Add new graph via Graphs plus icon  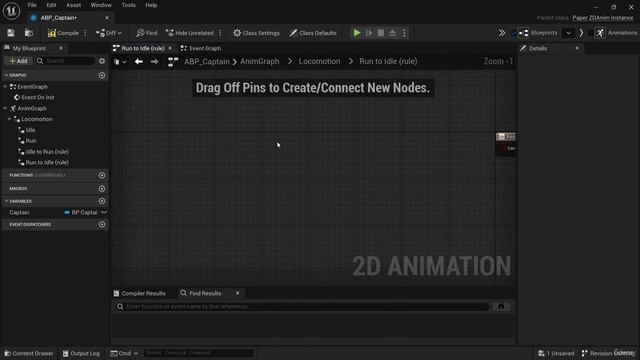102,76
